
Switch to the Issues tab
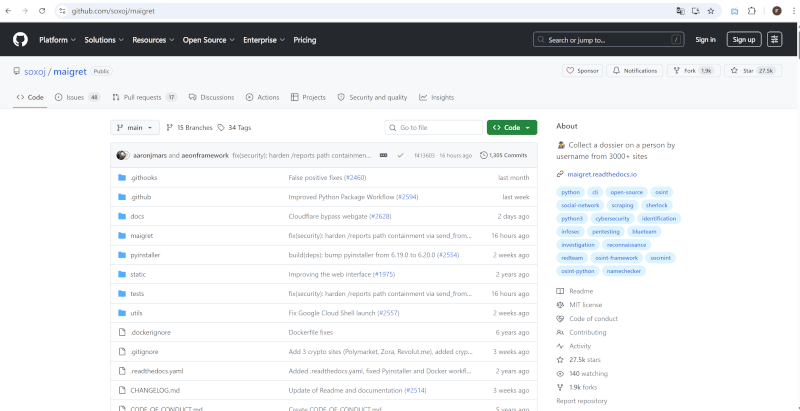tap(78, 97)
